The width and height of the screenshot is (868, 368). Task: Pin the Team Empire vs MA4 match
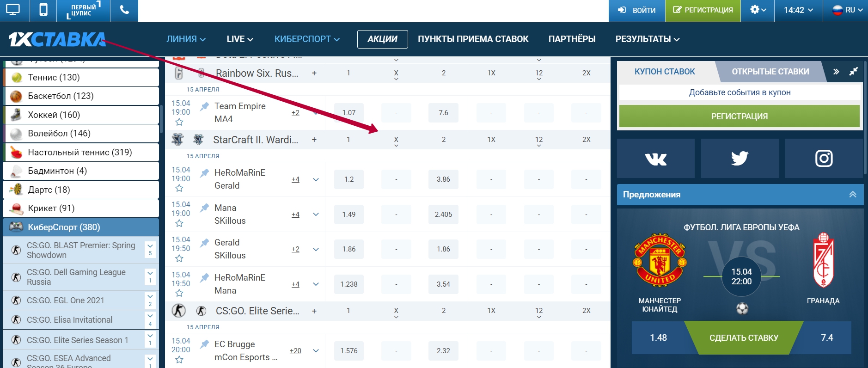(x=204, y=106)
